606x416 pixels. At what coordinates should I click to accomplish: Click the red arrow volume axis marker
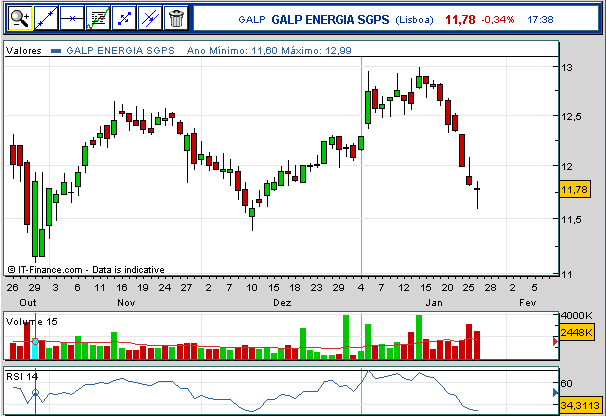(555, 341)
